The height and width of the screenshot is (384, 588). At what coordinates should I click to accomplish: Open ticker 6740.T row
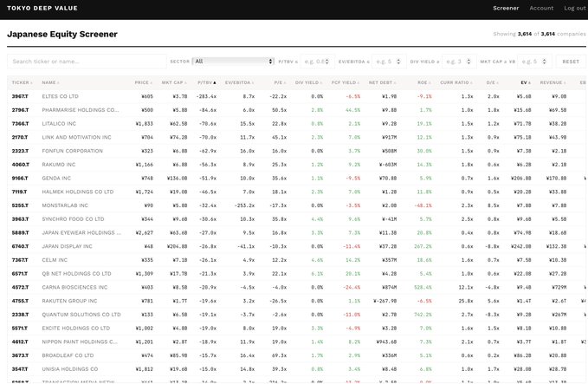click(x=20, y=246)
